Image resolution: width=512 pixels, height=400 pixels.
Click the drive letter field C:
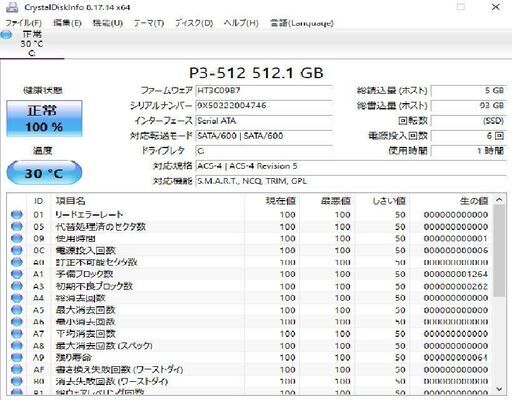pyautogui.click(x=264, y=151)
